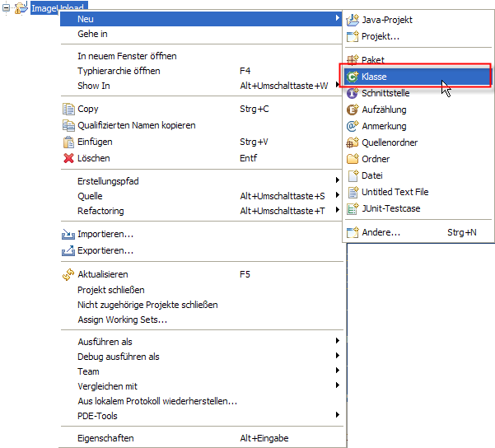Click the Schnittstelle interface icon

click(353, 93)
